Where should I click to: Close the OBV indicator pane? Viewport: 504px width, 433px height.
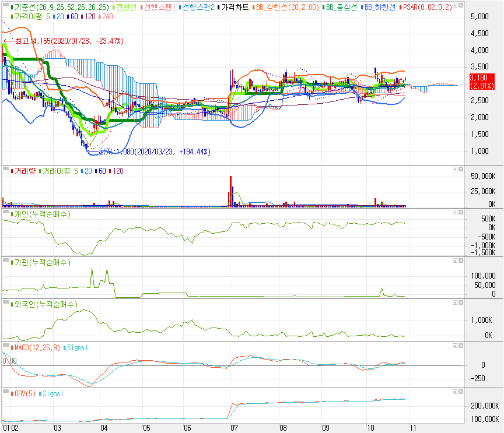[461, 392]
